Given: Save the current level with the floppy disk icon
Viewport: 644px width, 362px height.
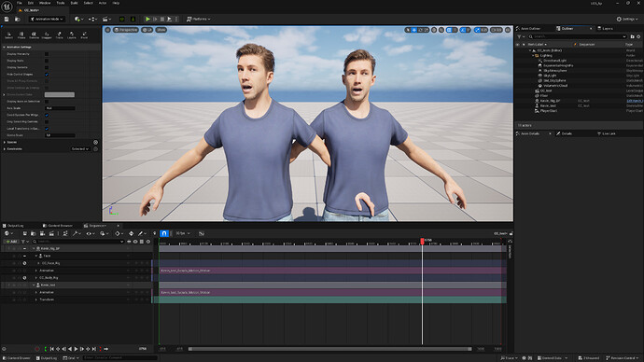Looking at the screenshot, I should [x=7, y=19].
